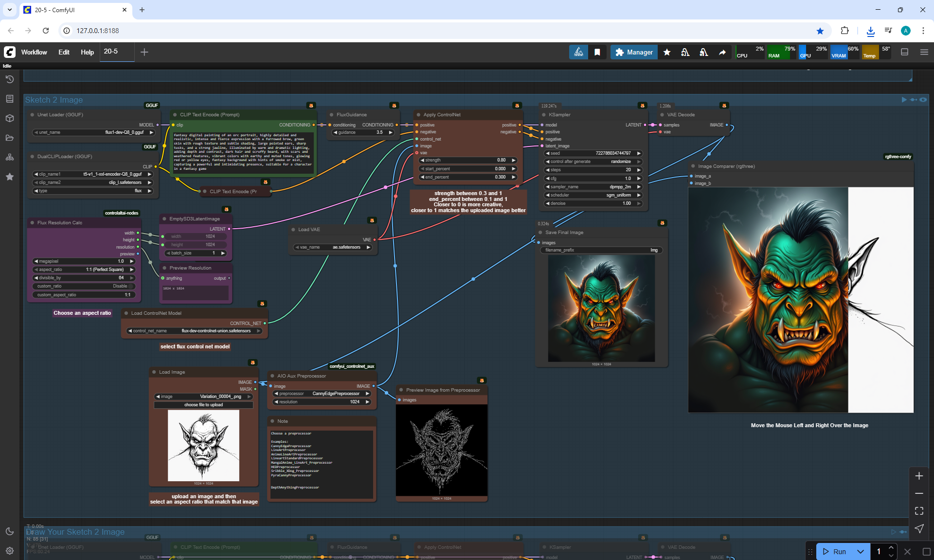Click the fit view icon on canvas
This screenshot has height=560, width=934.
pyautogui.click(x=919, y=511)
